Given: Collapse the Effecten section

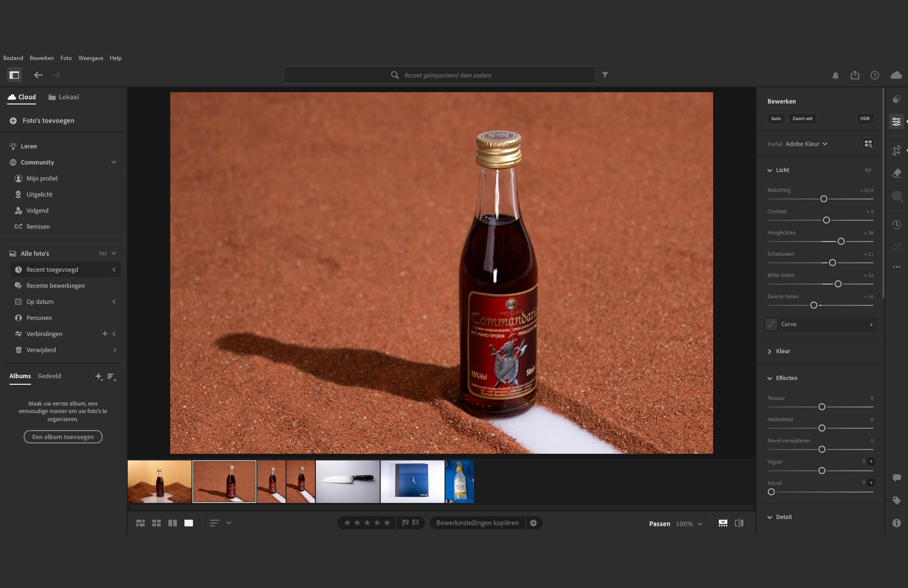Looking at the screenshot, I should tap(769, 378).
